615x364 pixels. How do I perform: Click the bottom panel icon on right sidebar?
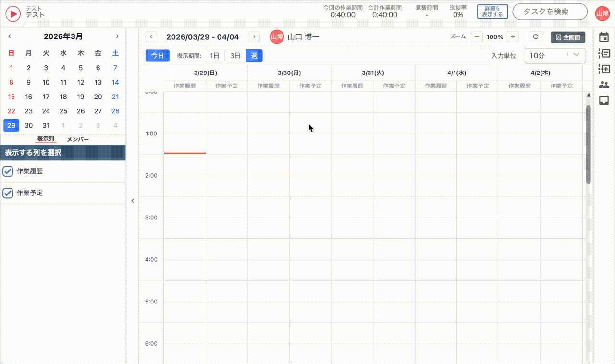[604, 99]
